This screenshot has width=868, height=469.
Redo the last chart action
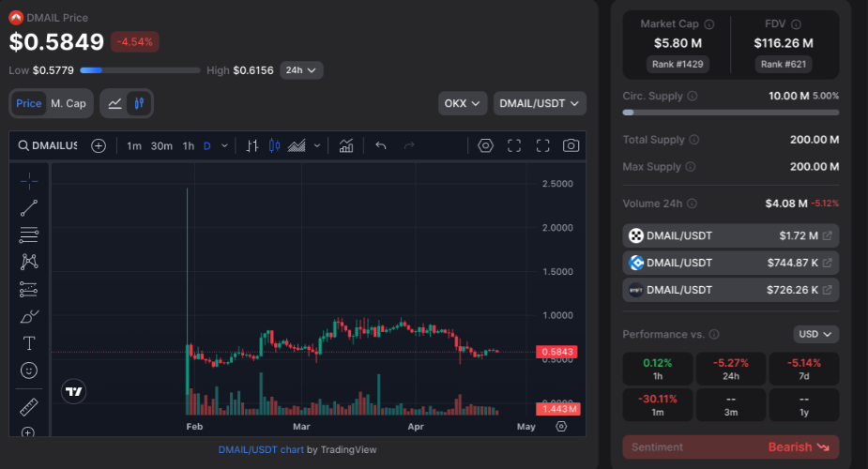(x=409, y=146)
